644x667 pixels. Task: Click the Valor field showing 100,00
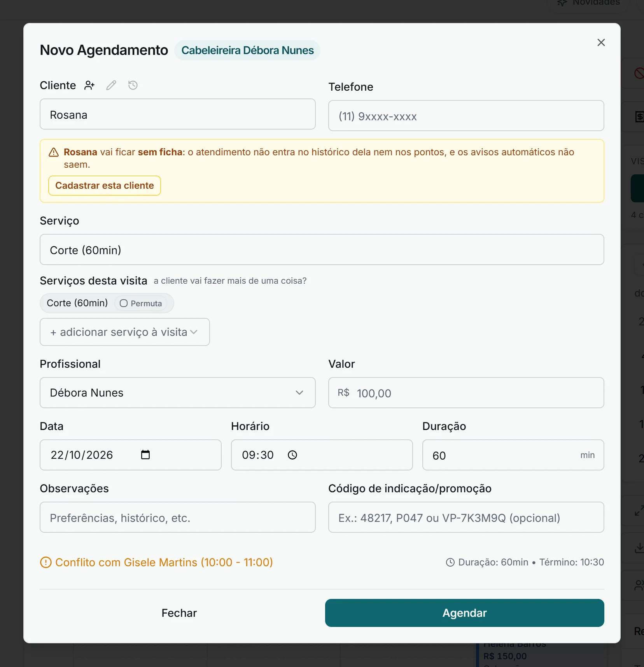point(466,393)
